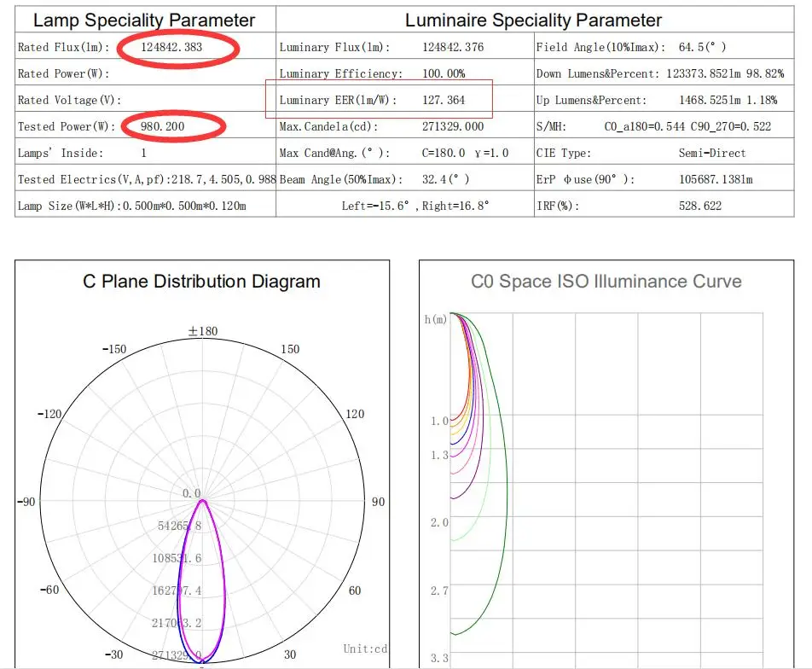The image size is (812, 669).
Task: Click the Lamp Speciality Parameter header
Action: (x=144, y=20)
